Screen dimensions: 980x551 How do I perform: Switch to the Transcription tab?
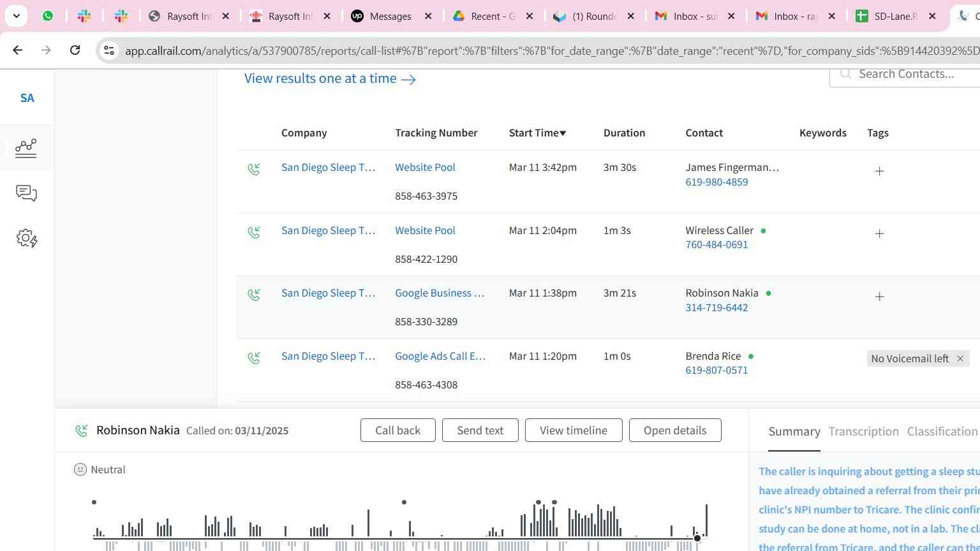(x=863, y=432)
